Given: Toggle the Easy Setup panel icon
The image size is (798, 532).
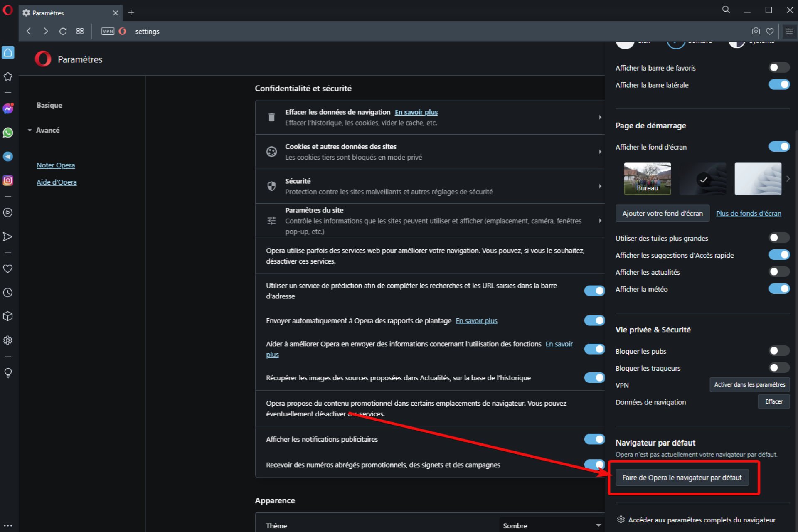Looking at the screenshot, I should (x=789, y=31).
